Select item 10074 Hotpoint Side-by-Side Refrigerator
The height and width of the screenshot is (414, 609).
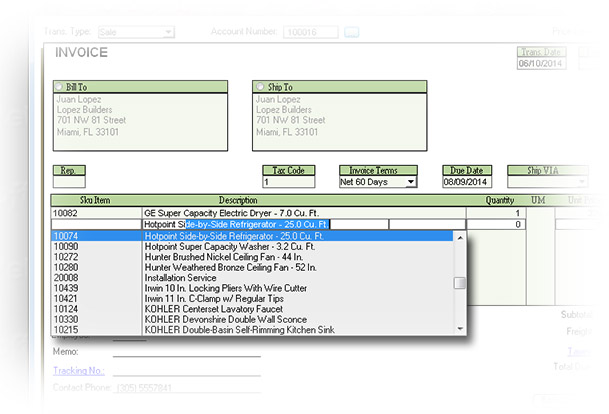click(x=252, y=236)
